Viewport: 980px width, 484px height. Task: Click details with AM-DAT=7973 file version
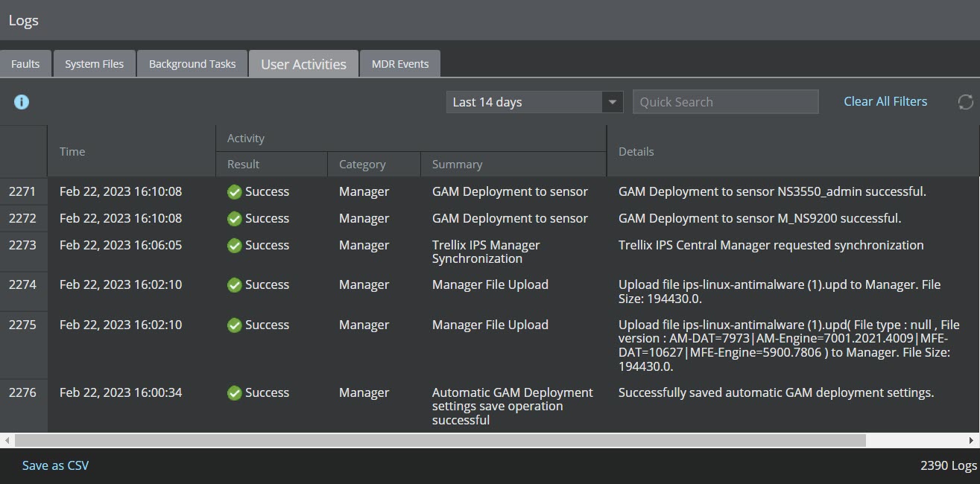789,346
